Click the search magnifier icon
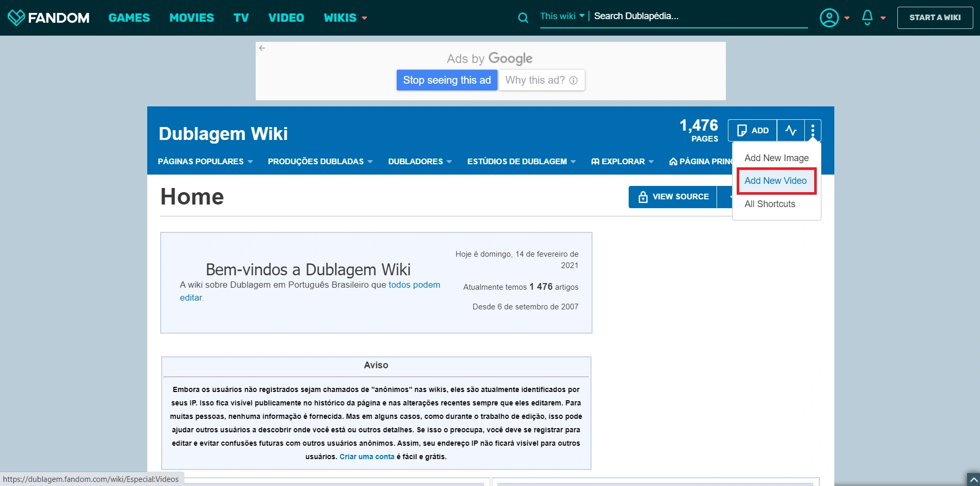 (x=523, y=18)
